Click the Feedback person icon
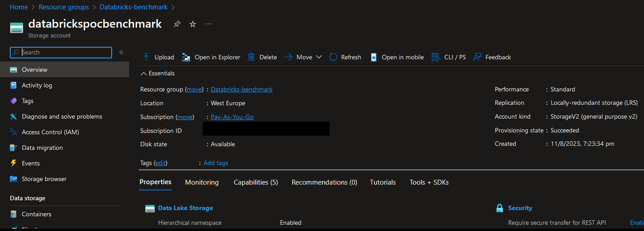 [x=477, y=57]
